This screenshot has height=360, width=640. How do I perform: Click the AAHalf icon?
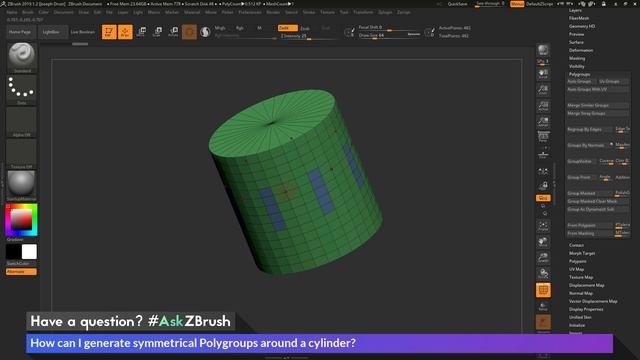coord(543,122)
